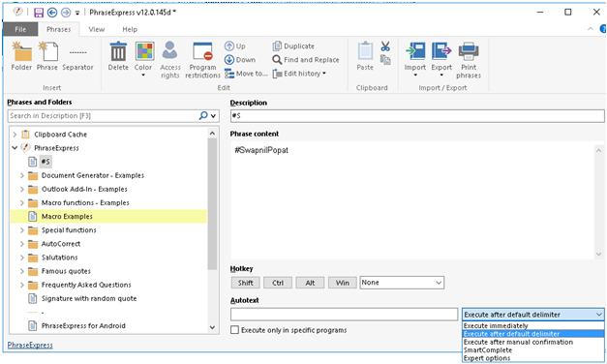Open Find and Replace
The height and width of the screenshot is (364, 607).
coord(306,60)
